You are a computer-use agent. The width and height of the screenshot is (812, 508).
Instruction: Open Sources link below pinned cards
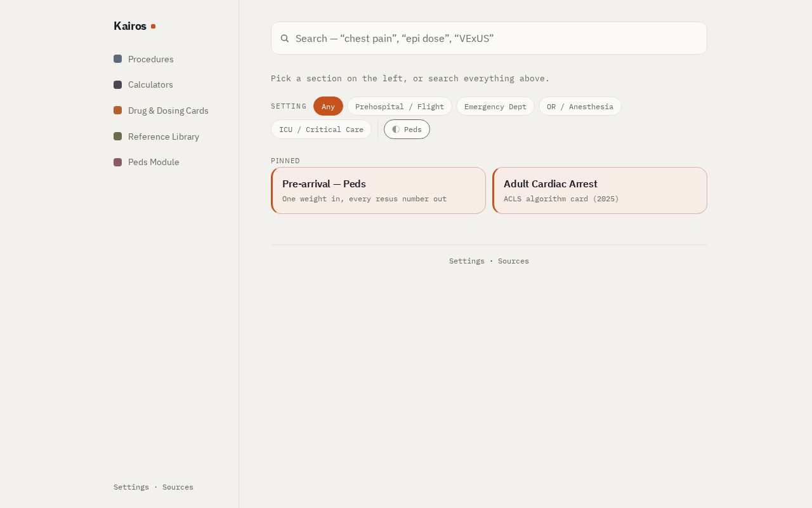(x=513, y=261)
